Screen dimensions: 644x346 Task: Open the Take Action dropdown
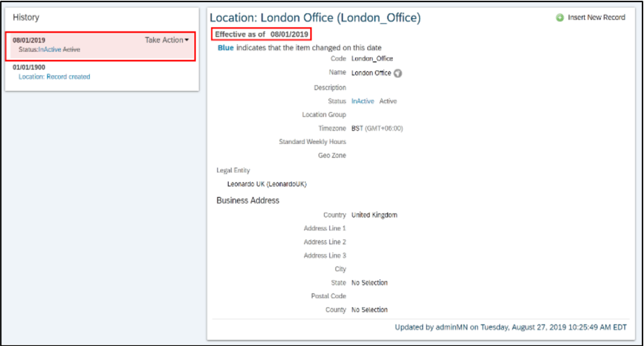(167, 40)
